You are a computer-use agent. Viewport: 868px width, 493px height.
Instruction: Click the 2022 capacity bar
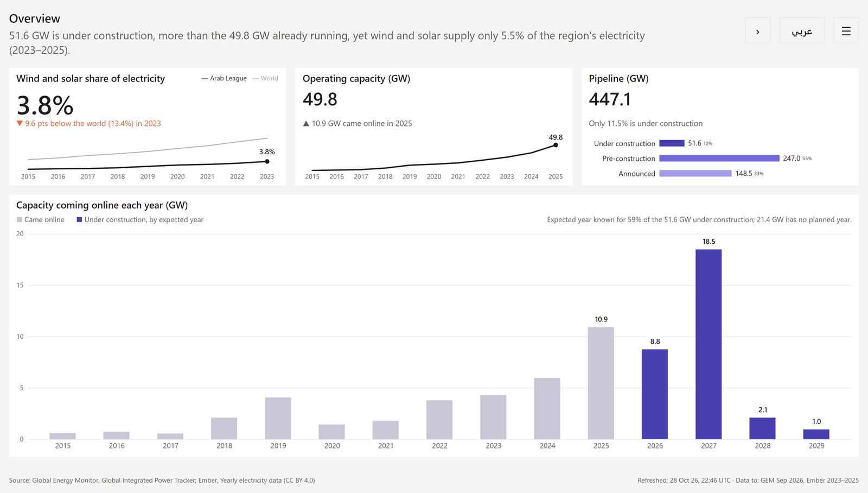(x=439, y=420)
